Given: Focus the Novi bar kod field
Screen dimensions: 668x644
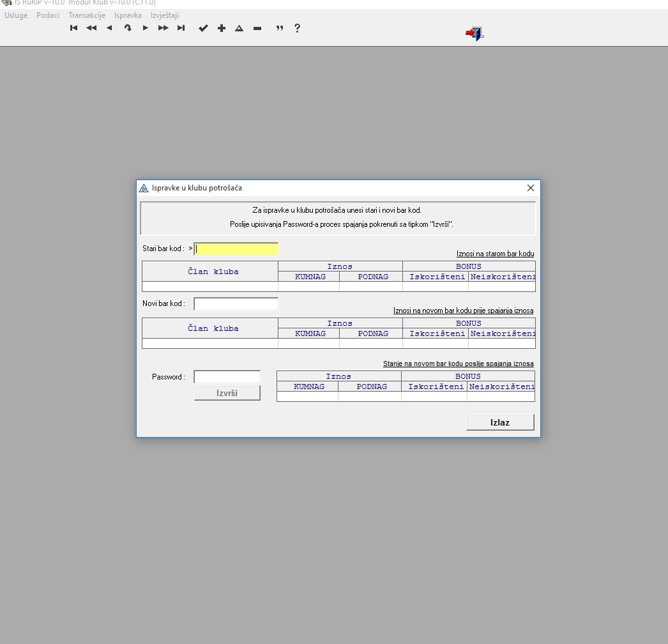Looking at the screenshot, I should (x=236, y=304).
